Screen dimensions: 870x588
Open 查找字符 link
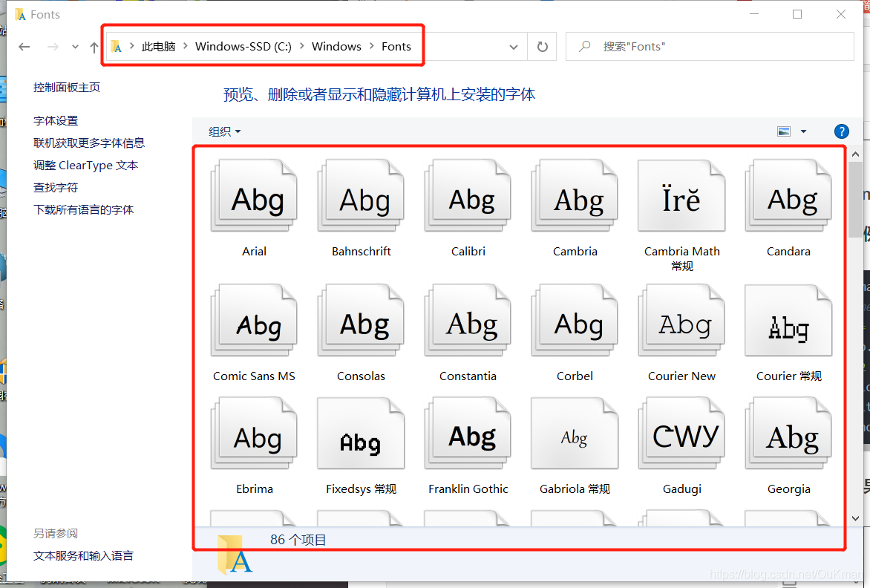[x=56, y=188]
